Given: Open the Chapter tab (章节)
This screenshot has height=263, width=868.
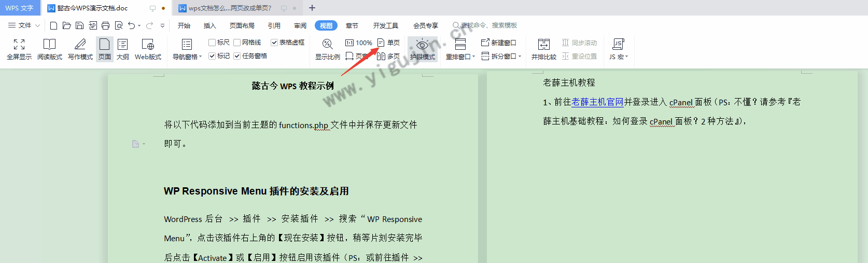Looking at the screenshot, I should coord(352,25).
